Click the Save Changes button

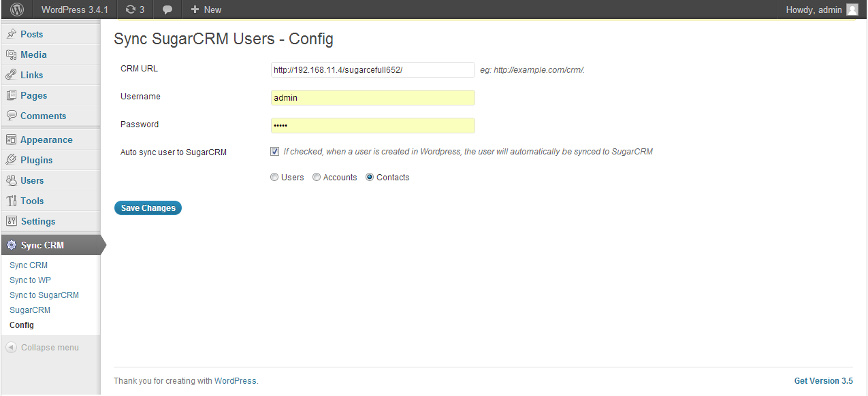tap(148, 208)
